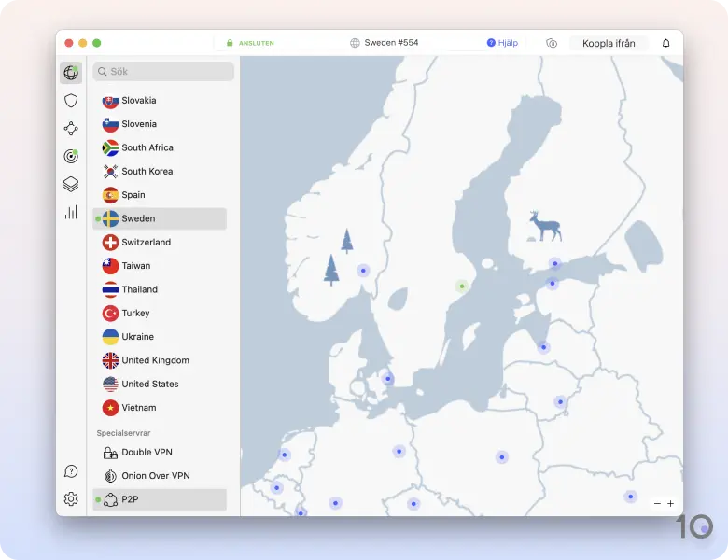This screenshot has width=728, height=560.
Task: Click the South Korea flag icon
Action: click(x=110, y=172)
